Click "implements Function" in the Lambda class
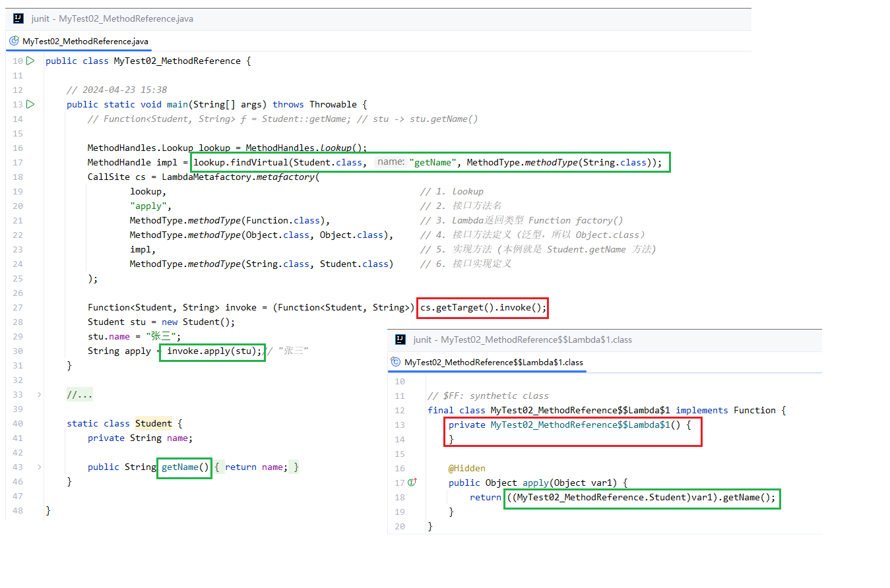890x588 pixels. click(x=726, y=410)
